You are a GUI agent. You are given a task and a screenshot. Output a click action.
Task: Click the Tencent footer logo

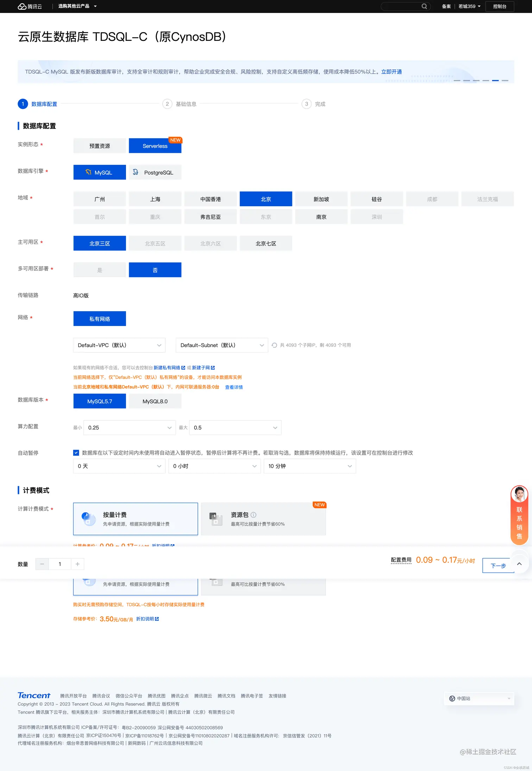click(x=34, y=695)
